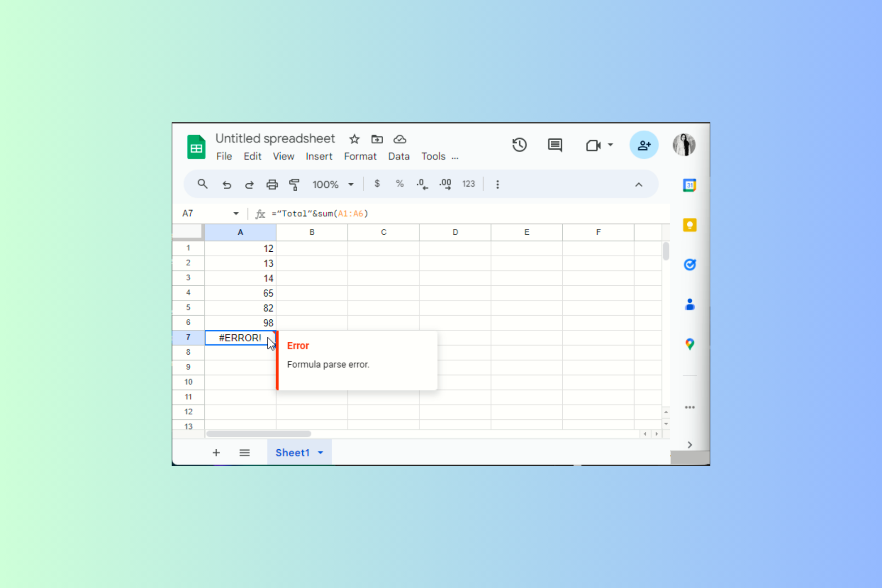Click the currency dollar format icon
Viewport: 882px width, 588px height.
point(377,184)
